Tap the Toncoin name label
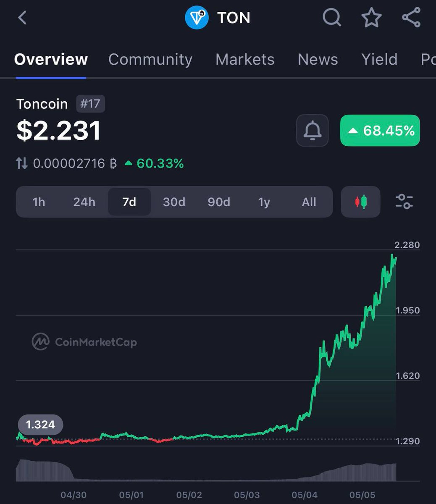436x504 pixels. (42, 104)
